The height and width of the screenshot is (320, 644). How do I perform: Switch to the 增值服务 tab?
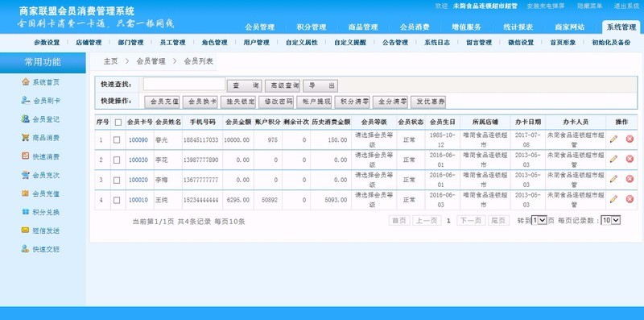click(x=467, y=27)
